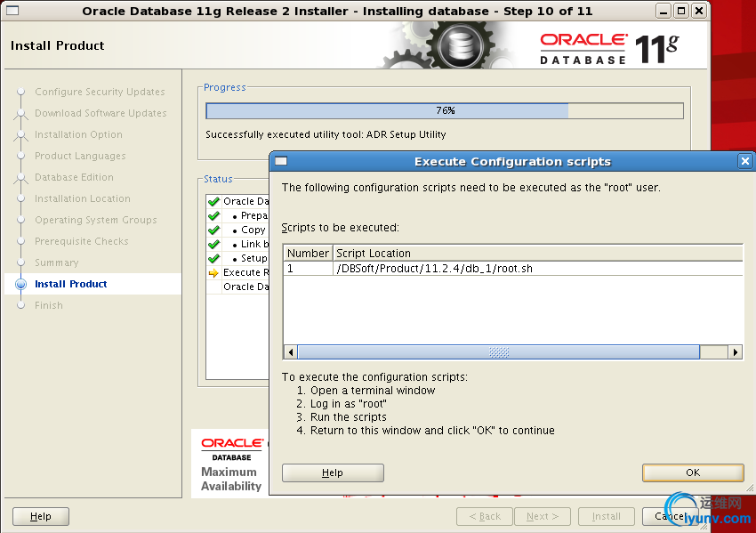Click the Install Product step bullet icon
Viewport: 756px width, 533px height.
pyautogui.click(x=20, y=284)
